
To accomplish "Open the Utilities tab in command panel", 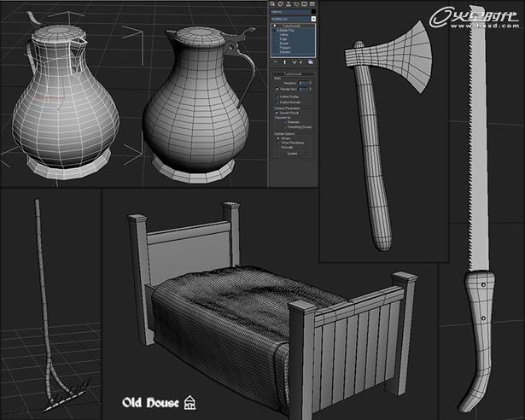I will click(x=312, y=4).
